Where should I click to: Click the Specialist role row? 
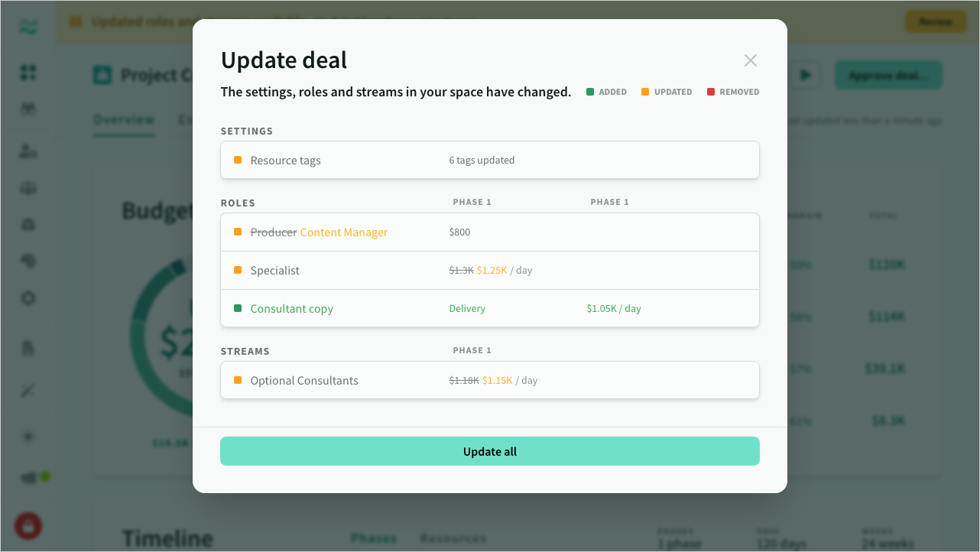tap(489, 271)
